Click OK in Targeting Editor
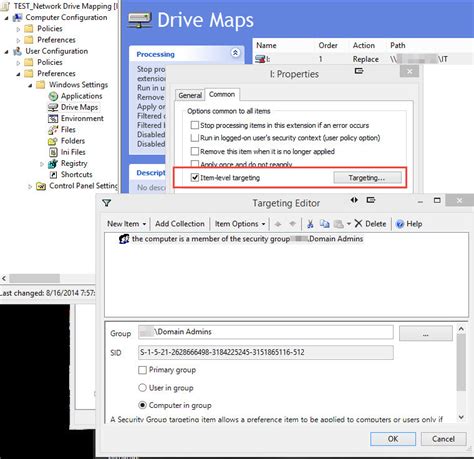Viewport: 474px width, 459px height. click(x=393, y=439)
